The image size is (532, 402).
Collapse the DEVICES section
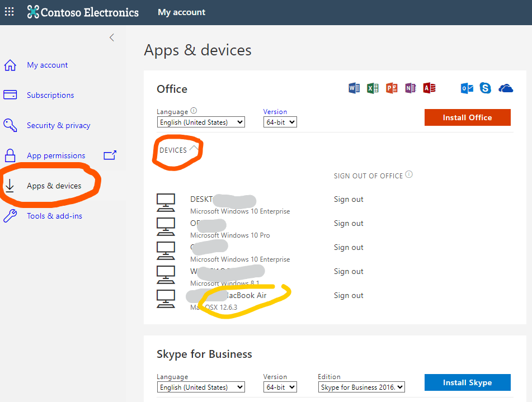point(178,150)
